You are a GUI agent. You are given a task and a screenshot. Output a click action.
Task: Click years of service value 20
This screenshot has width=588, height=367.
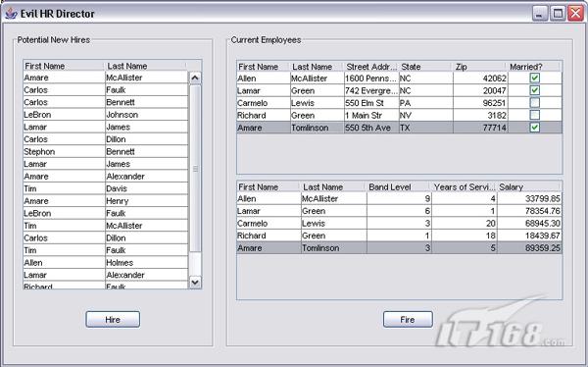click(465, 223)
